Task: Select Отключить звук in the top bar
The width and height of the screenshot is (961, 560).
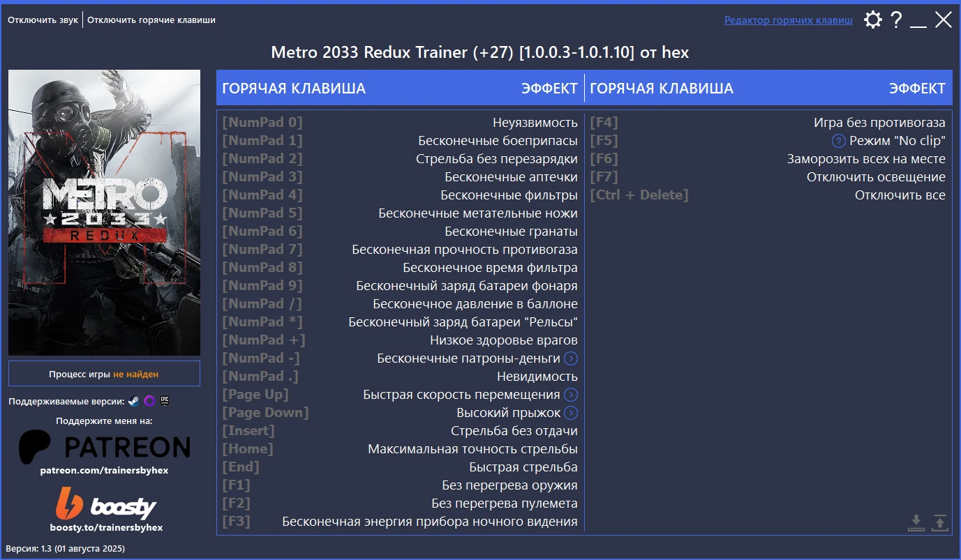Action: click(x=43, y=20)
